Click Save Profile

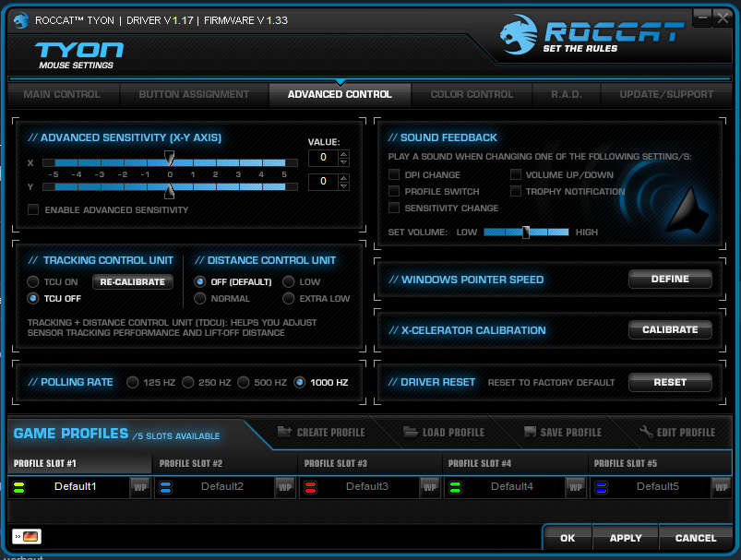563,432
